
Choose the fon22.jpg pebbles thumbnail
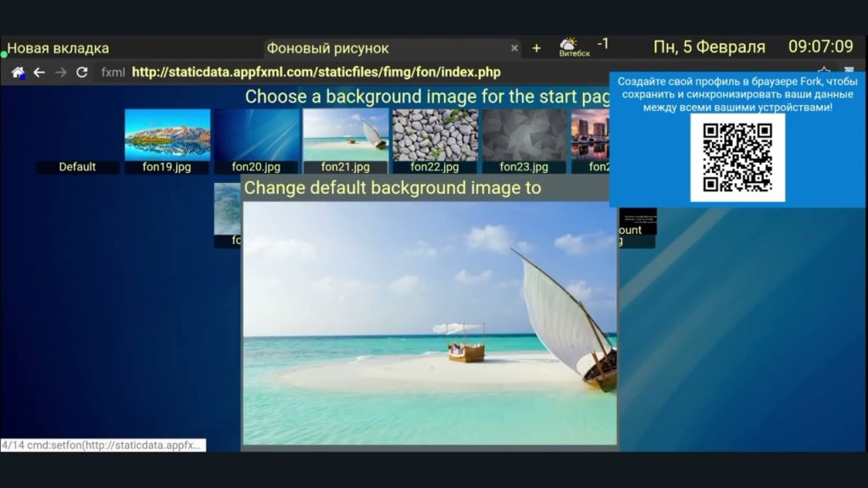[435, 135]
